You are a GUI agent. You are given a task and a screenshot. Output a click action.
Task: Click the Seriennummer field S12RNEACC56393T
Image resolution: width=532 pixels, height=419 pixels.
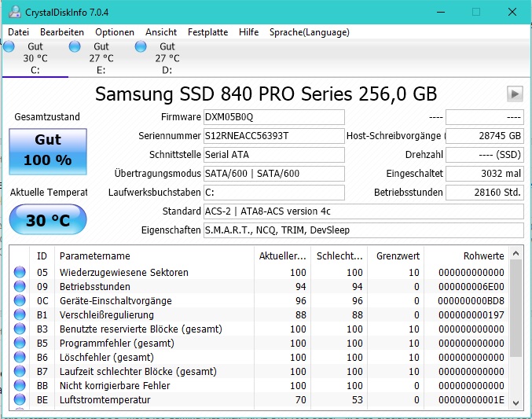point(273,136)
